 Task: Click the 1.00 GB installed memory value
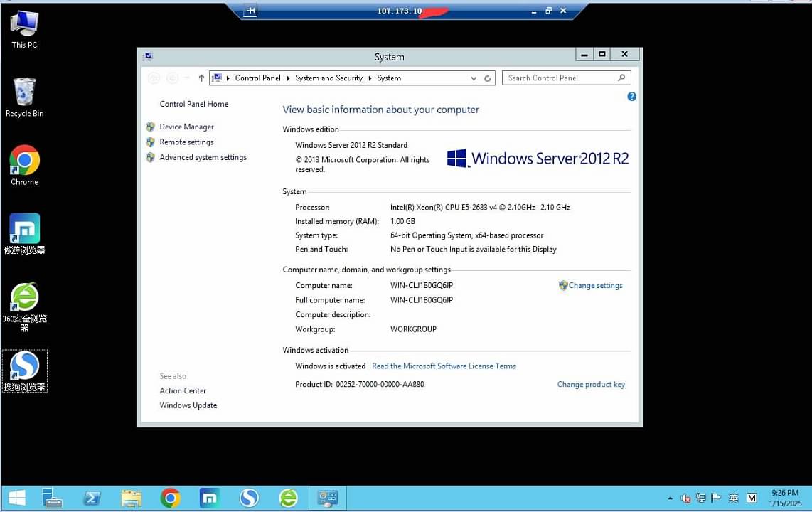(x=402, y=221)
